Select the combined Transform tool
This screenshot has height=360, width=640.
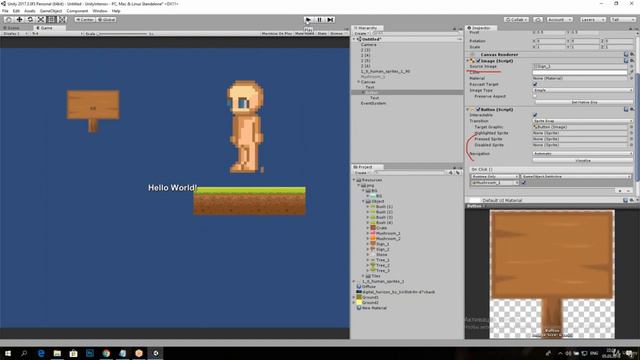point(62,19)
